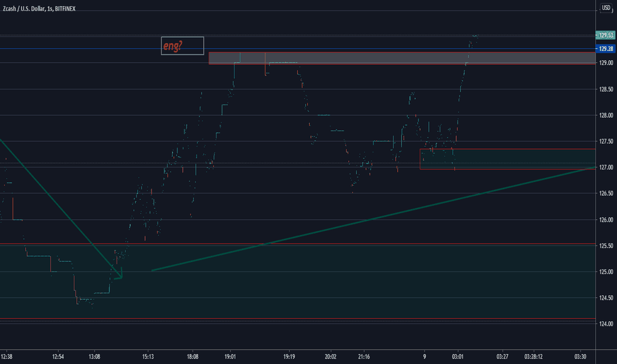Click the 15:13 time axis label
Viewport: 617px width, 364px height.
point(148,357)
